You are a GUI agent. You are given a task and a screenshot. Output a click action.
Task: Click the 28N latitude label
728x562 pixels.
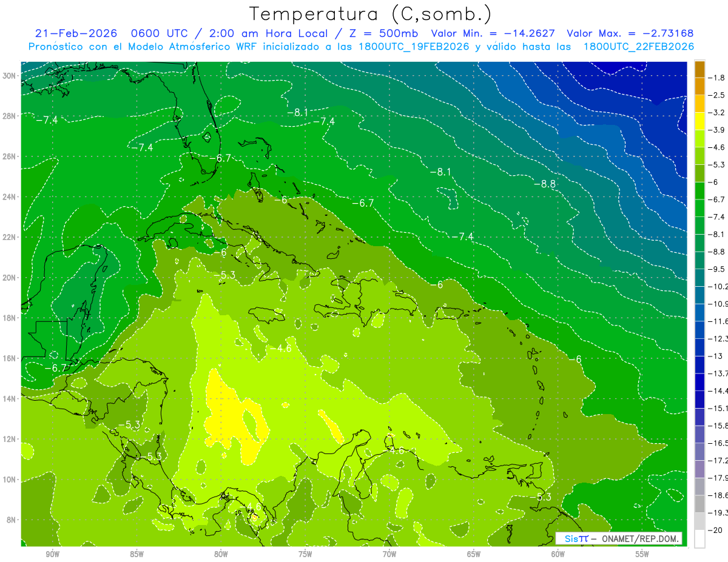click(10, 116)
